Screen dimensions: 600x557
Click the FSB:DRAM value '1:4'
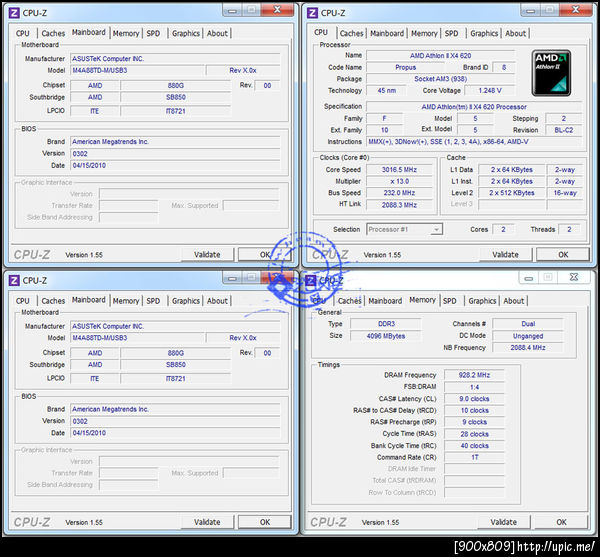474,387
